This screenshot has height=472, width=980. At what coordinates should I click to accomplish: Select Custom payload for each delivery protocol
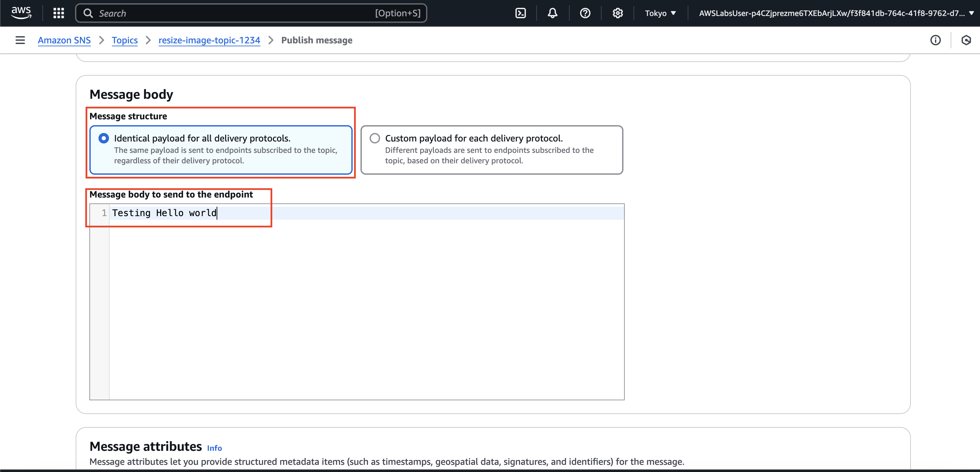click(374, 138)
